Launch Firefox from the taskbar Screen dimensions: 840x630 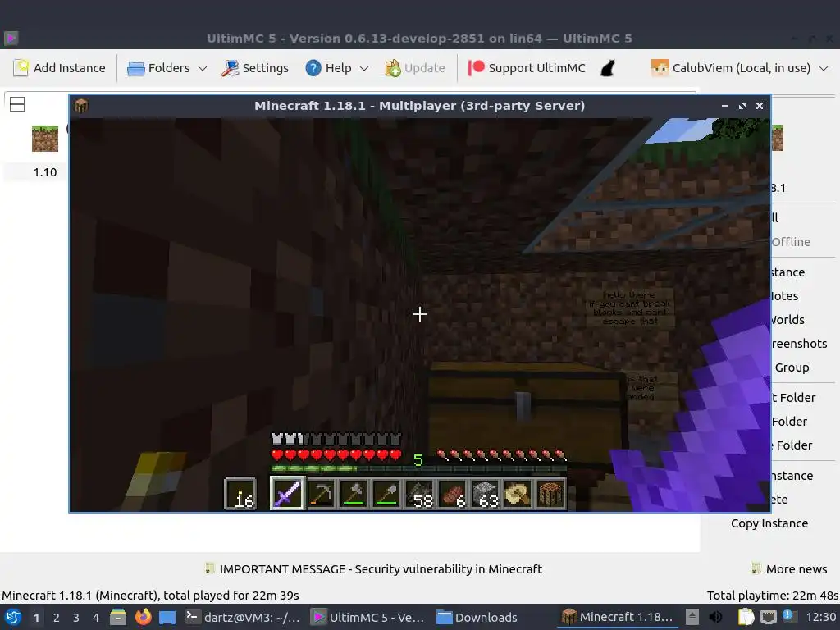coord(143,617)
